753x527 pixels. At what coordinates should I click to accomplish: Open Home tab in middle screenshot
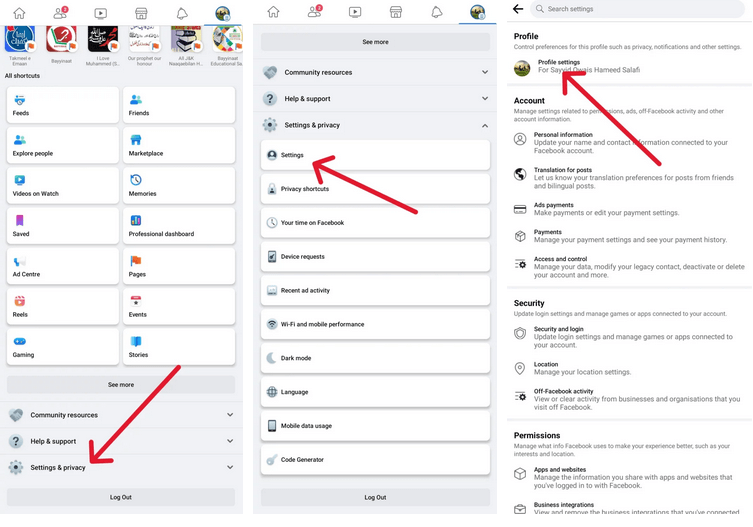pos(273,12)
